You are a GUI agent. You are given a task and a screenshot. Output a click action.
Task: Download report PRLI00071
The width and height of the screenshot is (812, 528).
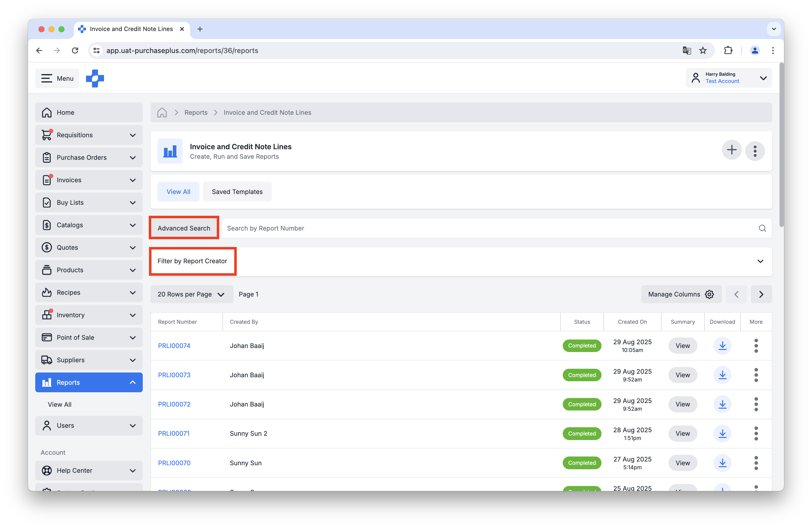[x=722, y=433]
